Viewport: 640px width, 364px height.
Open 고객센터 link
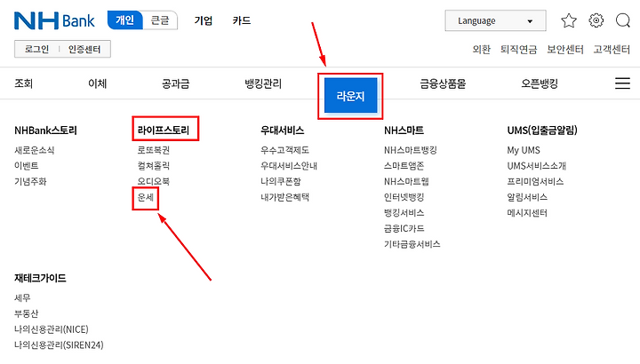pyautogui.click(x=612, y=50)
